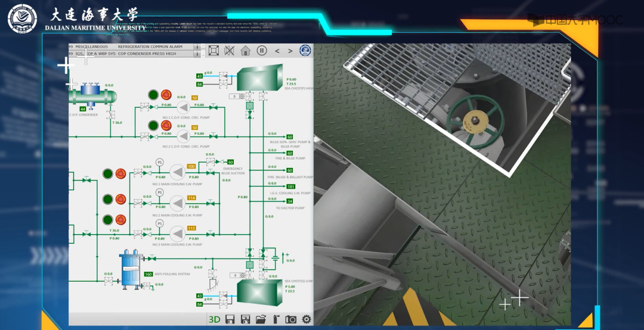Adjust the stepper near Sea Chest(P) High

pyautogui.click(x=236, y=96)
